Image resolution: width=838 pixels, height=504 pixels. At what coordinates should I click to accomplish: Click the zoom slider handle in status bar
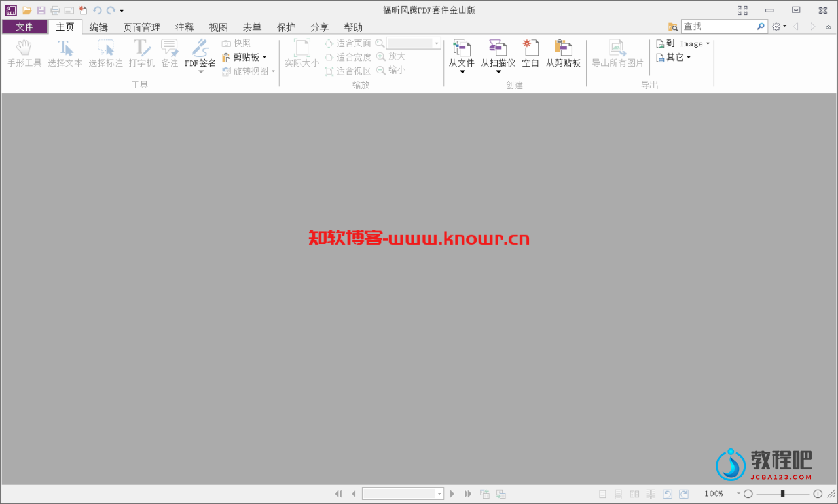pos(783,494)
